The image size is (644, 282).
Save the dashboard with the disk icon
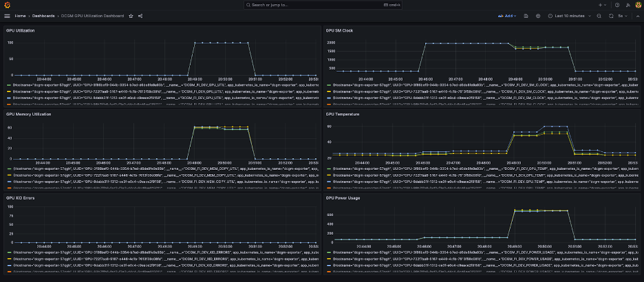527,15
